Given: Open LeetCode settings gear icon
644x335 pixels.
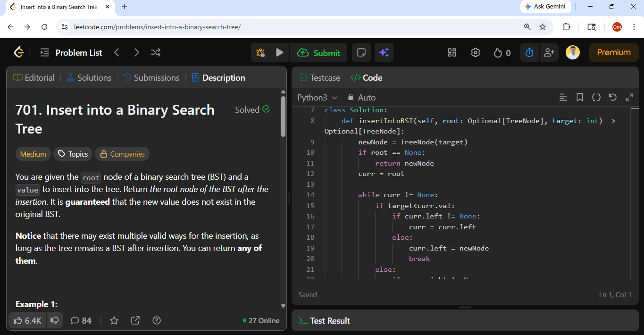Looking at the screenshot, I should pos(476,52).
